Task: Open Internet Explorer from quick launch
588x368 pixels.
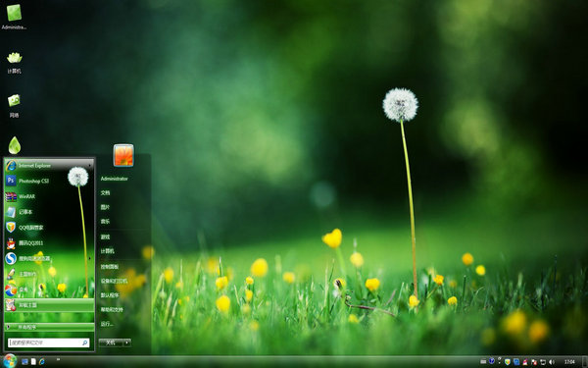Action: point(41,361)
